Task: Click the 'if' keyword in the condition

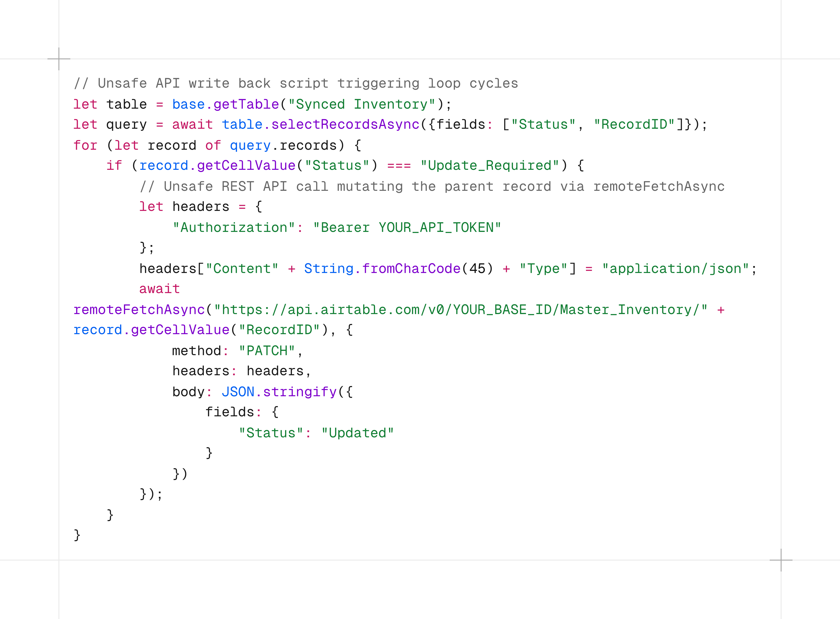Action: pyautogui.click(x=114, y=166)
